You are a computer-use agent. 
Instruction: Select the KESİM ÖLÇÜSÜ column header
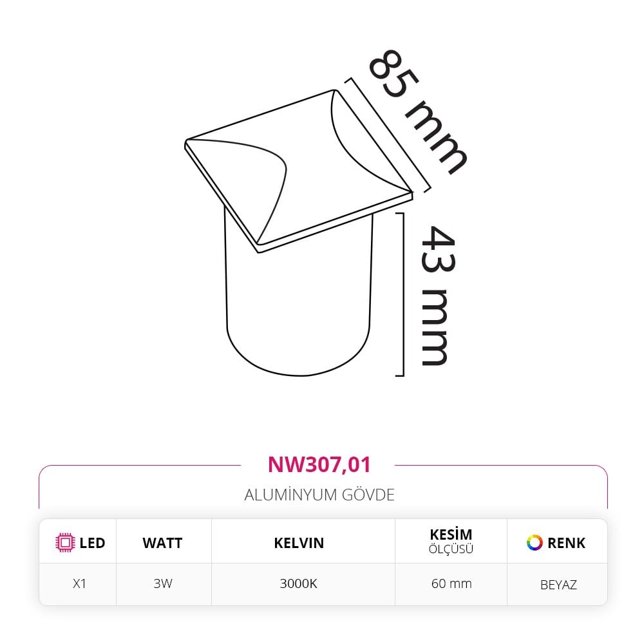coord(451,541)
